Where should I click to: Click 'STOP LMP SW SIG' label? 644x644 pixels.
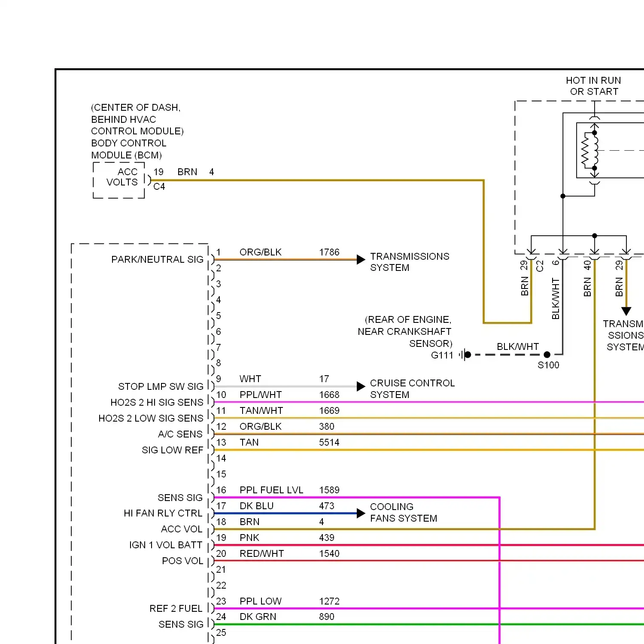coord(161,386)
